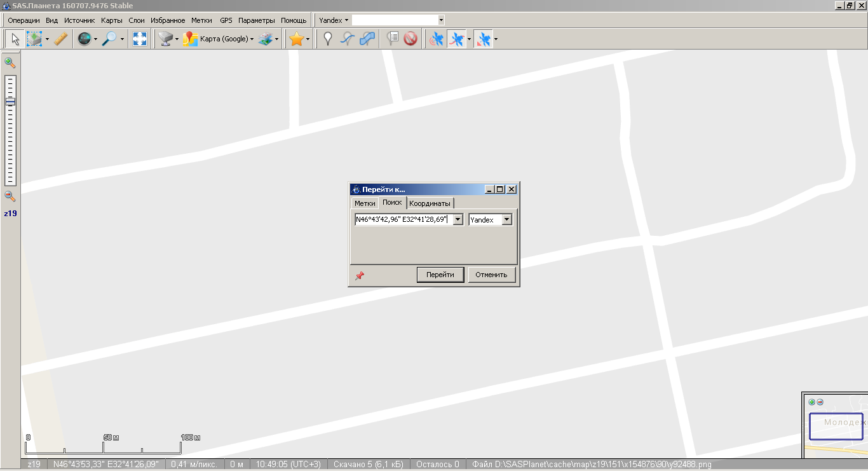Click the zoom in magnifier icon
The height and width of the screenshot is (471, 868).
[x=10, y=62]
